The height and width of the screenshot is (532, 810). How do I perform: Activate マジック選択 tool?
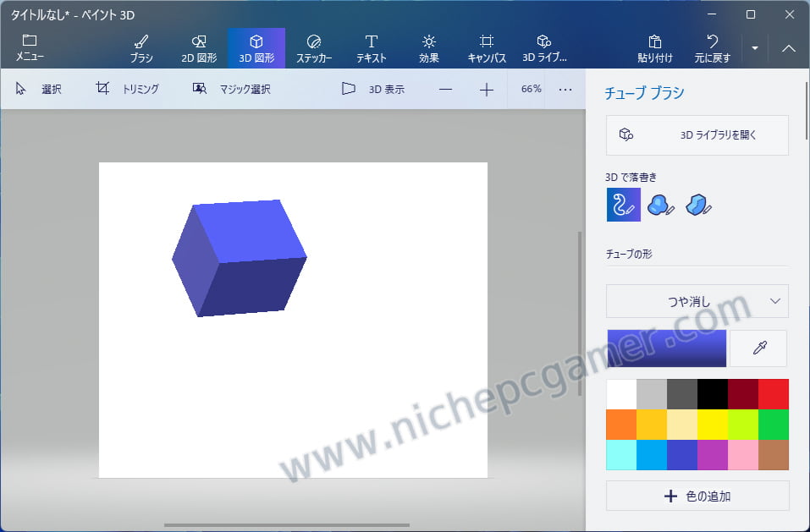[x=231, y=89]
